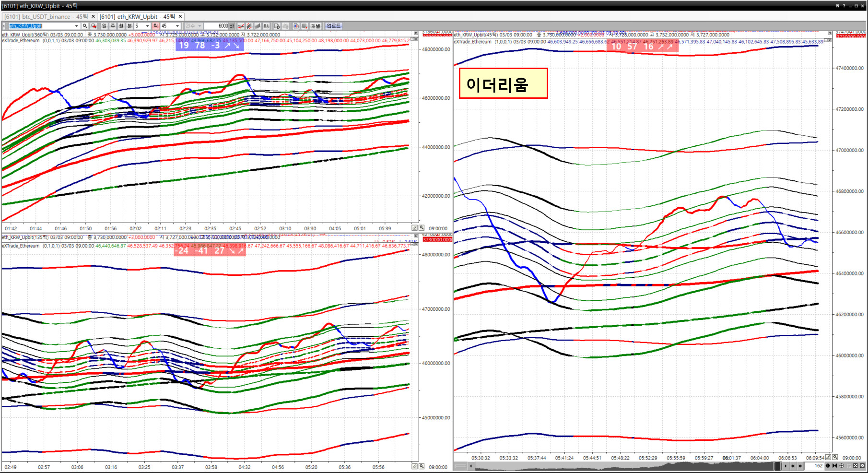Click magnifier icon under the top-left chart
The width and height of the screenshot is (868, 473).
[x=422, y=228]
